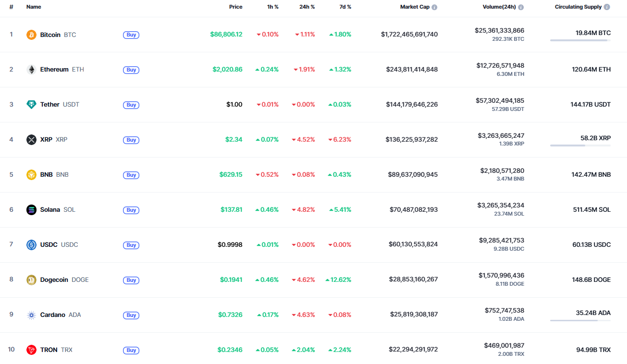Click the Bitcoin logo icon
The image size is (627, 364).
click(31, 35)
